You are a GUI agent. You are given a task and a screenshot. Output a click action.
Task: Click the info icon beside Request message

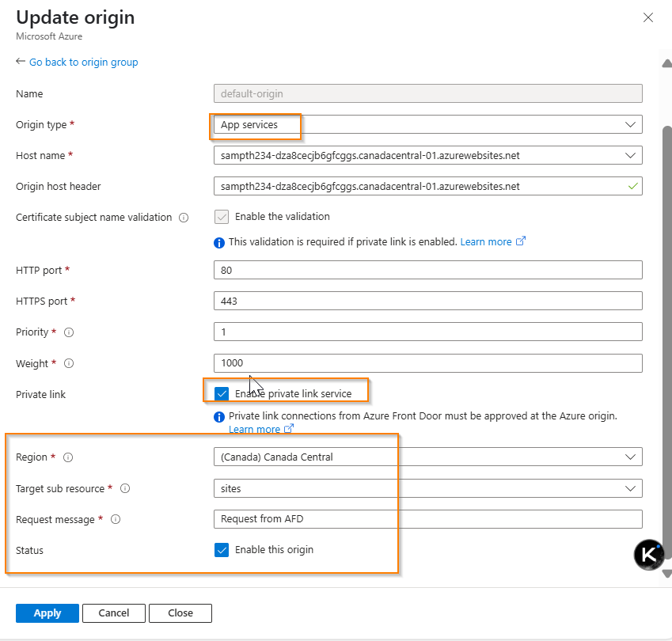[x=115, y=519]
